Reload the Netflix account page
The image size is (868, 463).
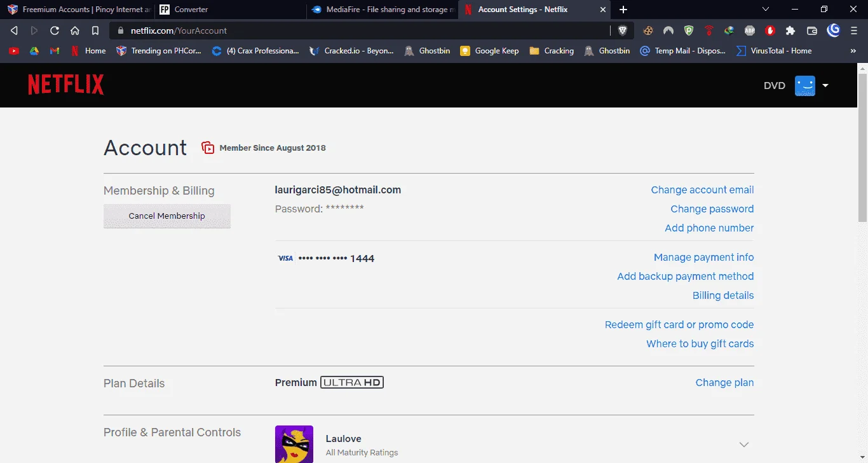55,31
